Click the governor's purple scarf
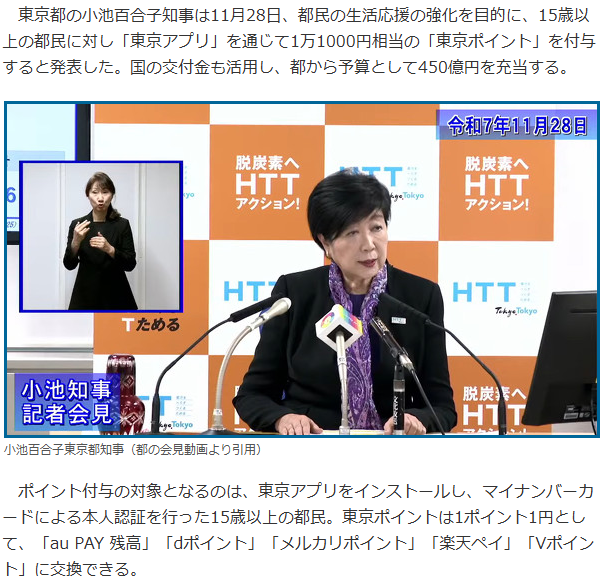The width and height of the screenshot is (604, 588). pyautogui.click(x=358, y=330)
